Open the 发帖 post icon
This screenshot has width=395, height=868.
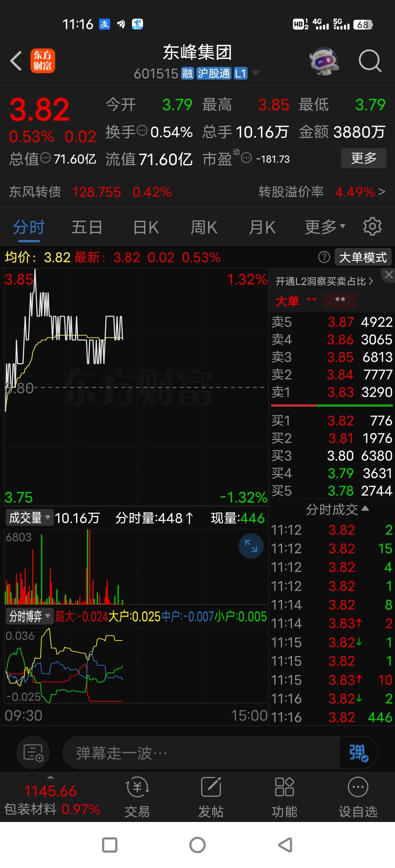click(211, 797)
